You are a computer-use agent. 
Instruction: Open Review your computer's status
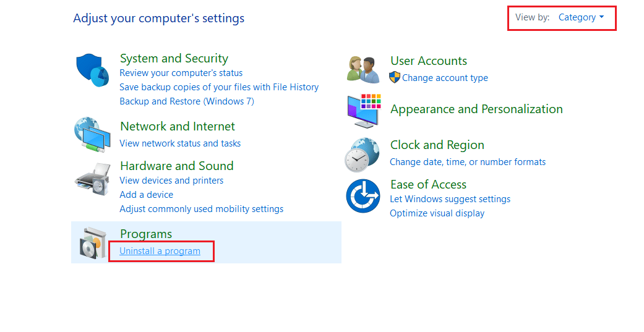181,73
